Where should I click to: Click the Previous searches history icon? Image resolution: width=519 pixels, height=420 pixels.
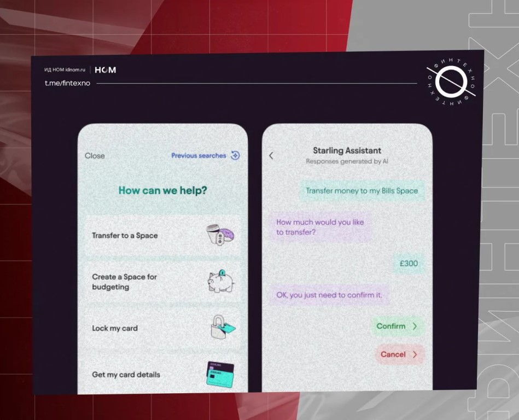(x=235, y=155)
